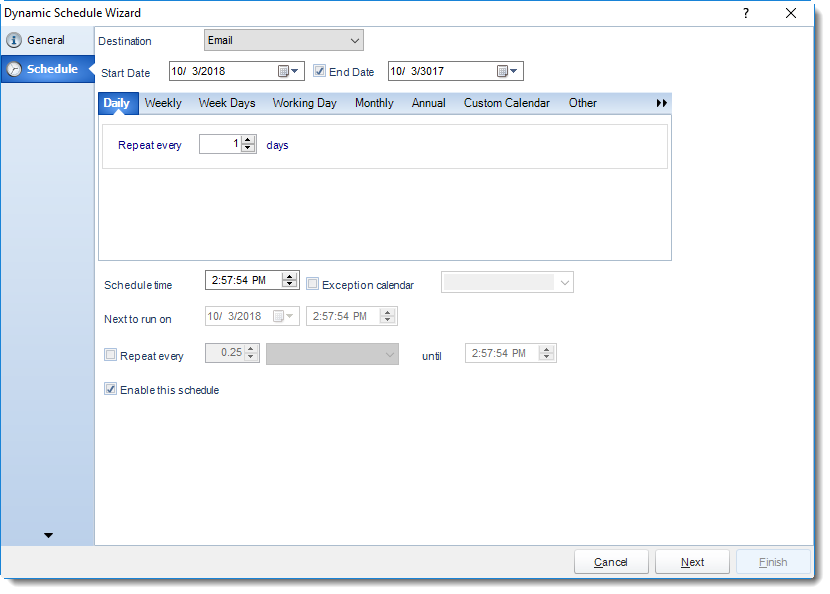
Task: Switch to the Monthly tab
Action: pos(374,103)
